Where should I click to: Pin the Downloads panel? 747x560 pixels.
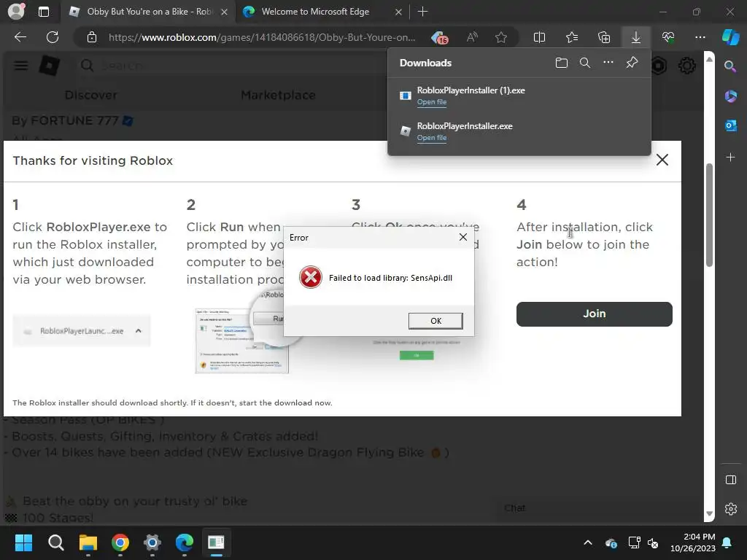pyautogui.click(x=632, y=63)
